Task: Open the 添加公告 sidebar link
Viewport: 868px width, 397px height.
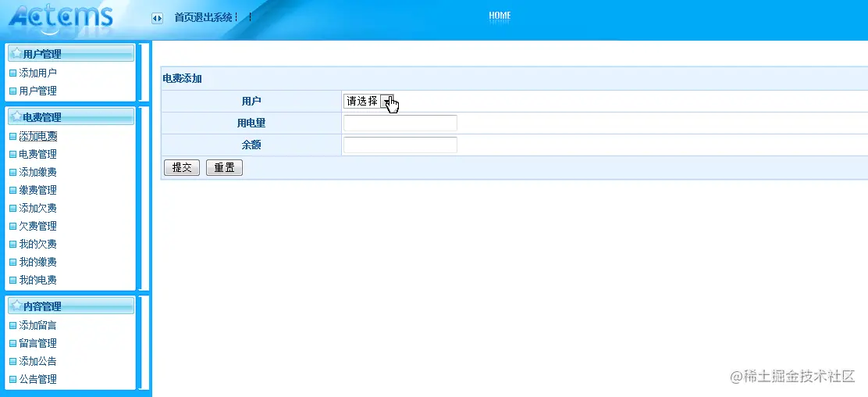Action: [x=37, y=362]
